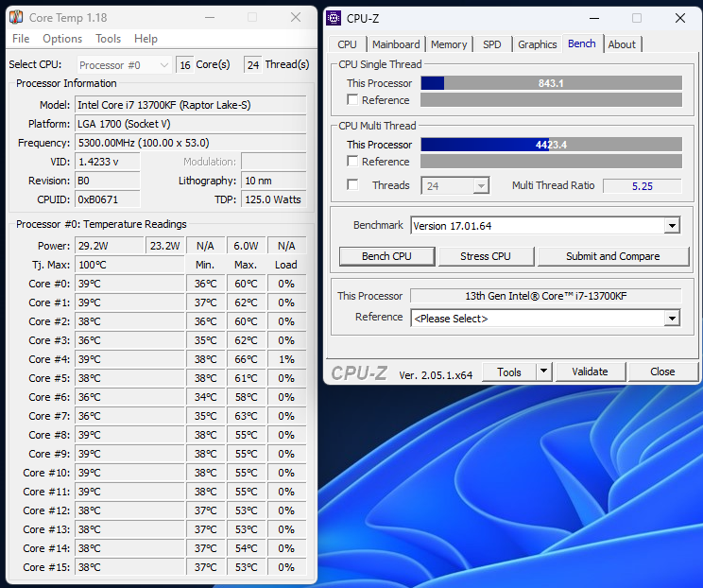Click the Multi Thread 4423.4 score bar
703x588 pixels.
(x=551, y=145)
